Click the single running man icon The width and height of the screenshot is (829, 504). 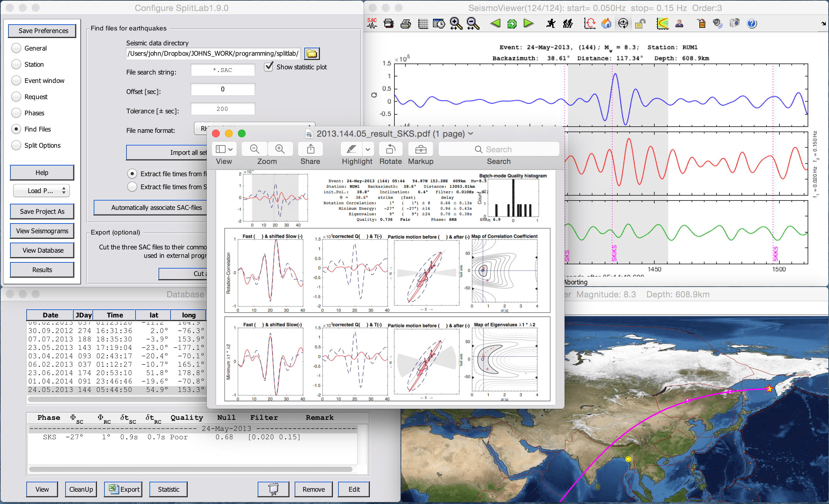pyautogui.click(x=551, y=24)
